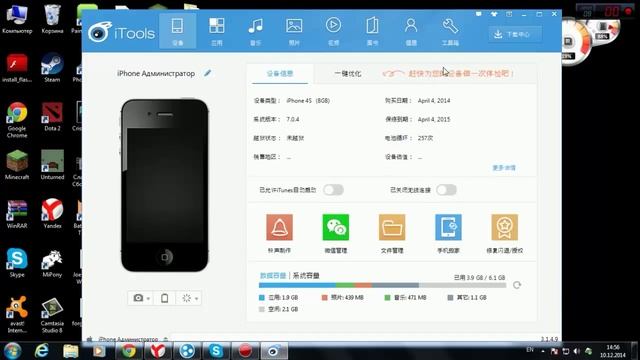
Task: Show hidden tray icons arrow
Action: coord(542,351)
